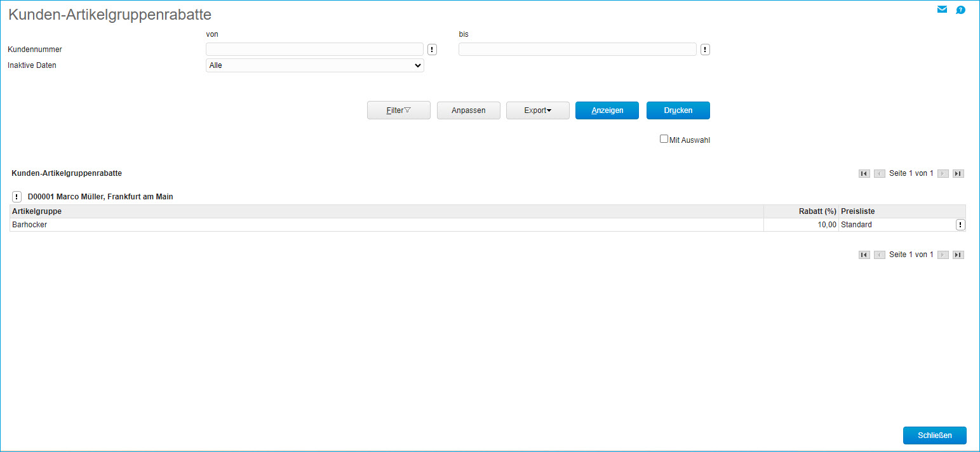This screenshot has width=980, height=452.
Task: Open the Filter options button
Action: pos(399,110)
